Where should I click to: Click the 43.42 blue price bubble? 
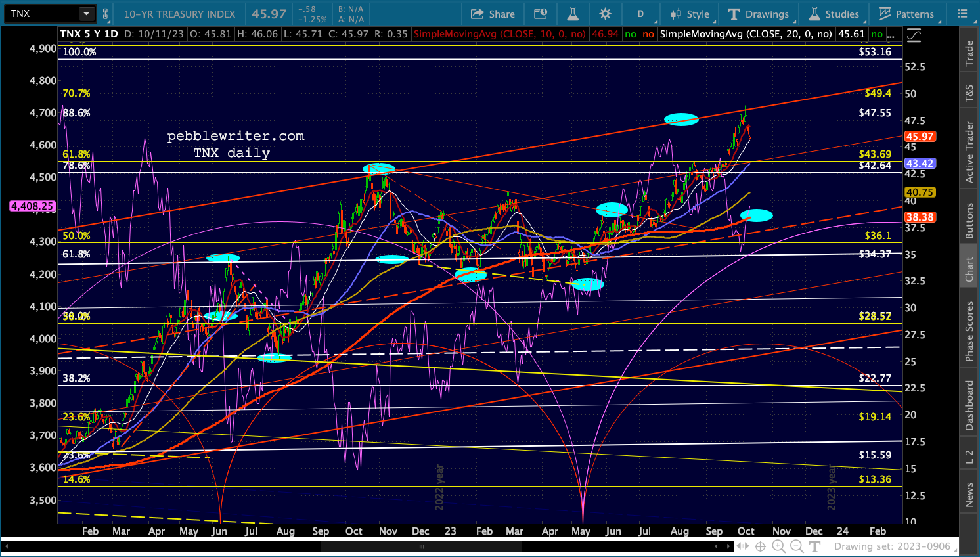tap(920, 164)
